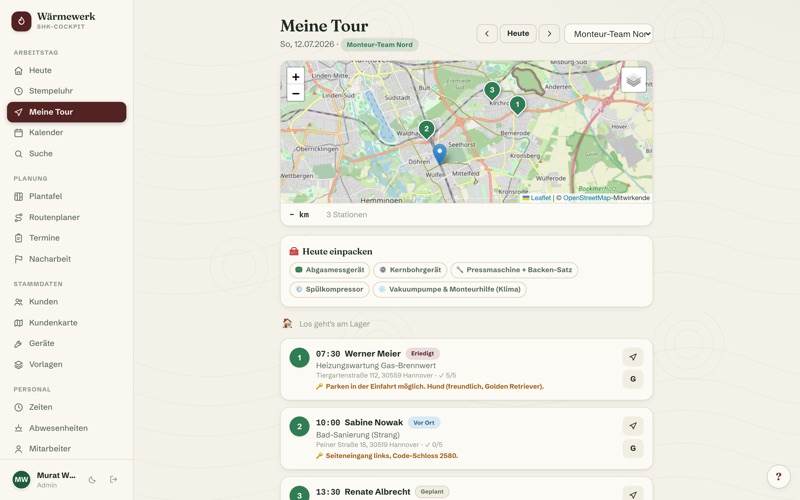The width and height of the screenshot is (800, 500).
Task: Toggle dark mode moon icon
Action: [x=92, y=480]
